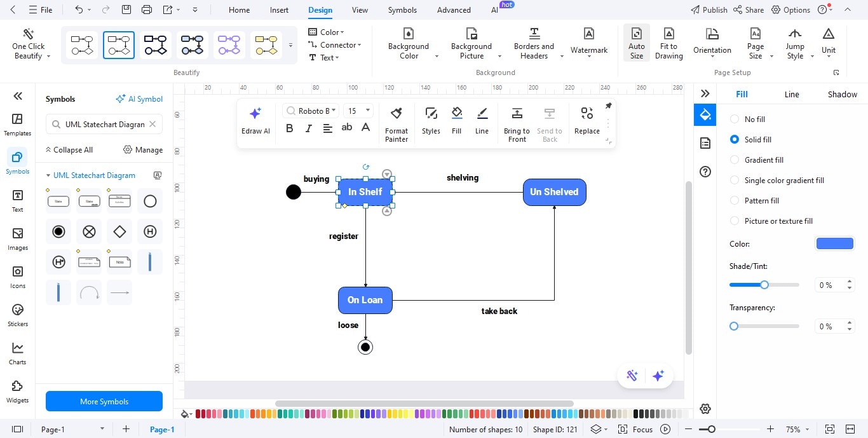
Task: Switch to the Advanced tab
Action: [454, 10]
